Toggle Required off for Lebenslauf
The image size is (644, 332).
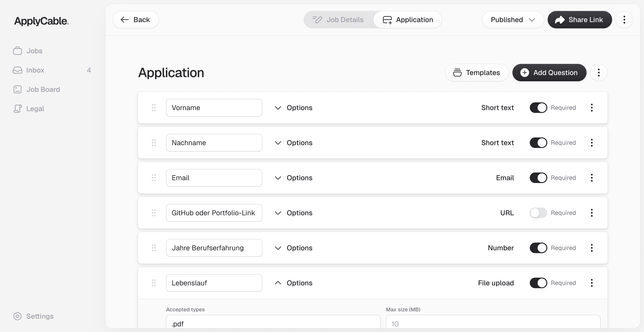(x=538, y=283)
